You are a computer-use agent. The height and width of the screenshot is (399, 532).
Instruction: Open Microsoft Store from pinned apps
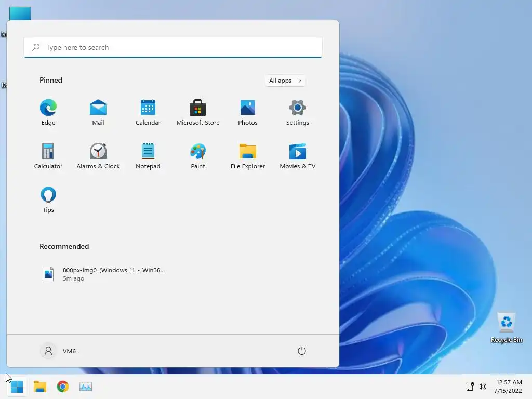point(198,113)
